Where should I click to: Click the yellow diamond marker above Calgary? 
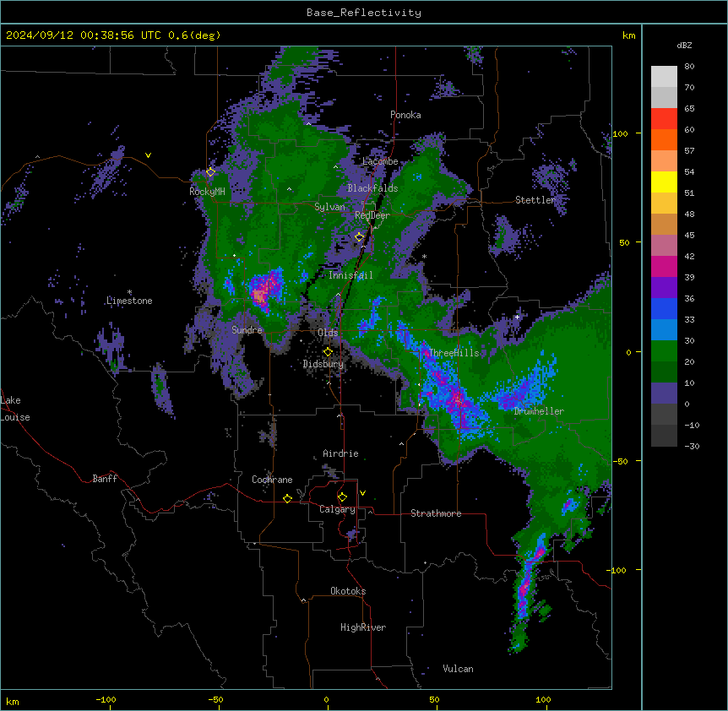click(342, 497)
